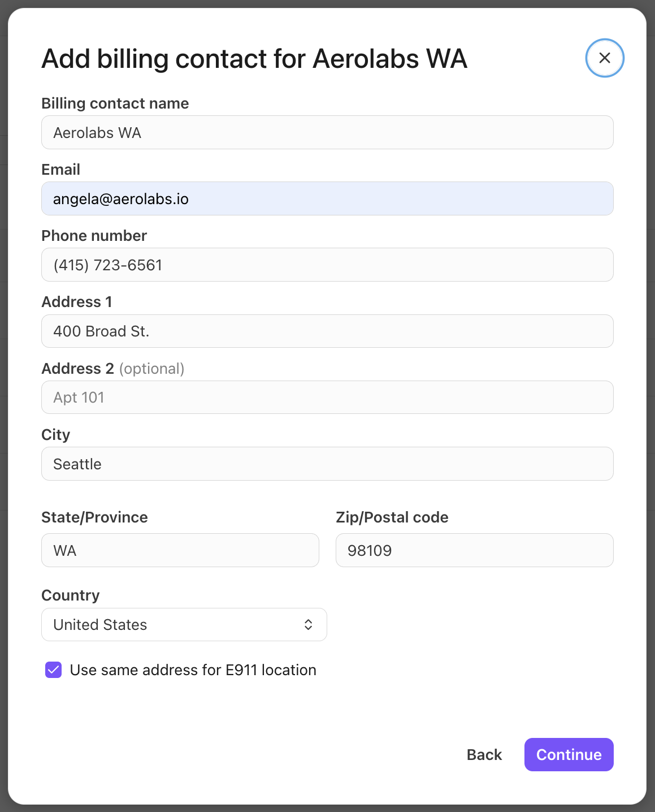The width and height of the screenshot is (655, 812).
Task: Click the Continue button
Action: click(x=569, y=754)
